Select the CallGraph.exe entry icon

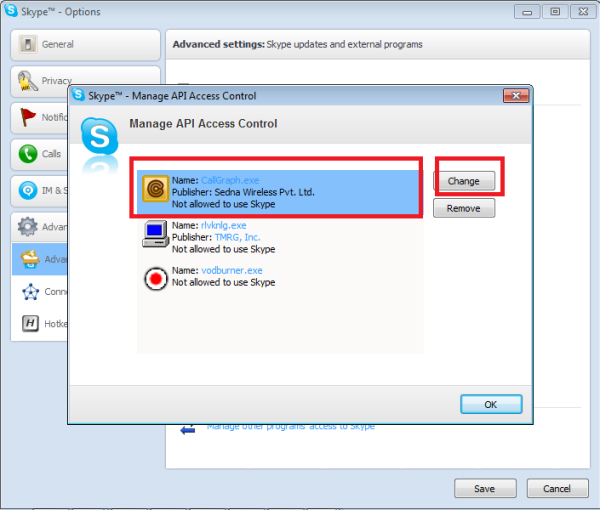[155, 189]
